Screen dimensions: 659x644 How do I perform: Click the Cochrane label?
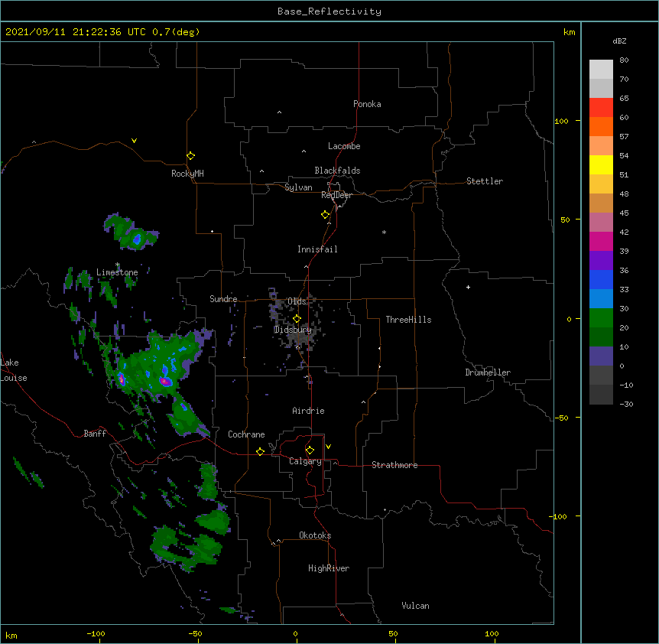click(246, 434)
